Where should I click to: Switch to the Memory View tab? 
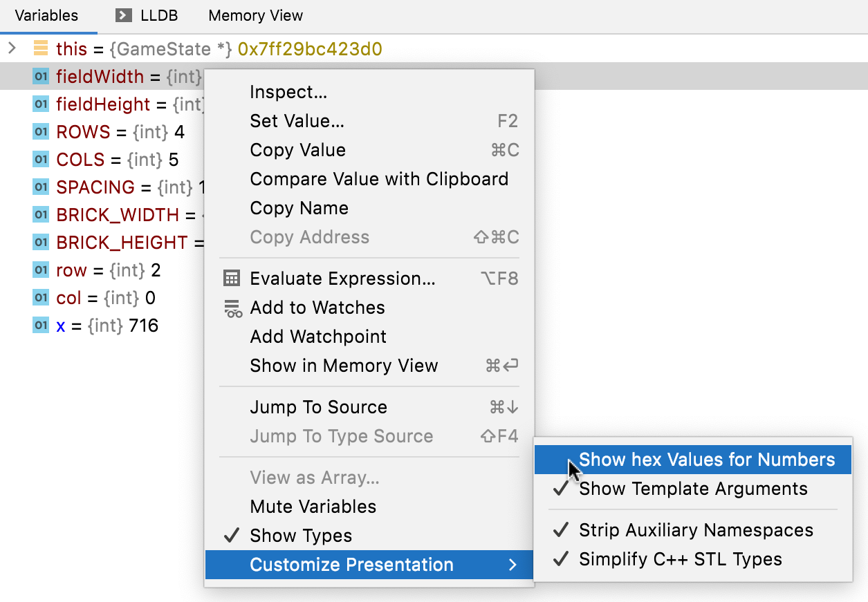[255, 15]
